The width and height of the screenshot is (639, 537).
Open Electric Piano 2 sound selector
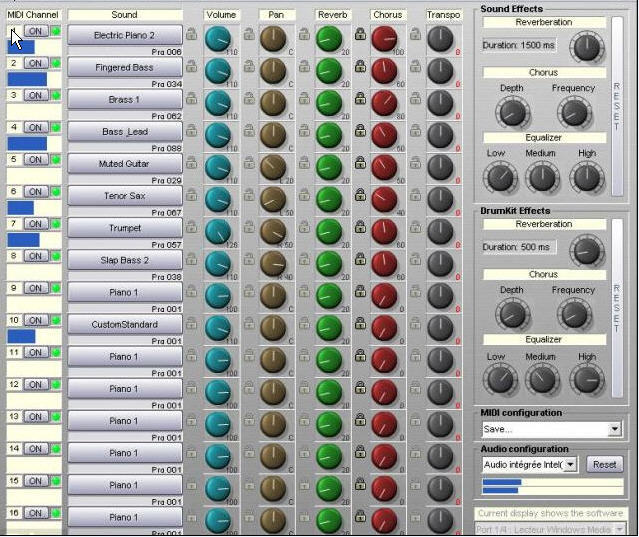[x=125, y=35]
